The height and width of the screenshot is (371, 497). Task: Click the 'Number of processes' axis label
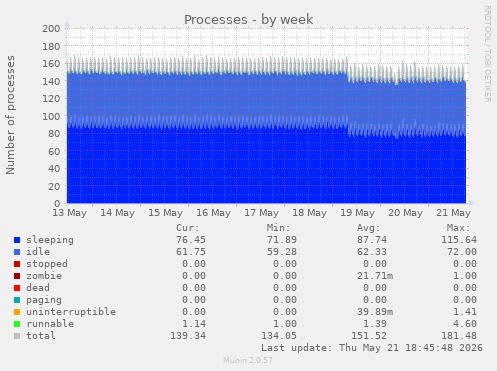(x=10, y=115)
